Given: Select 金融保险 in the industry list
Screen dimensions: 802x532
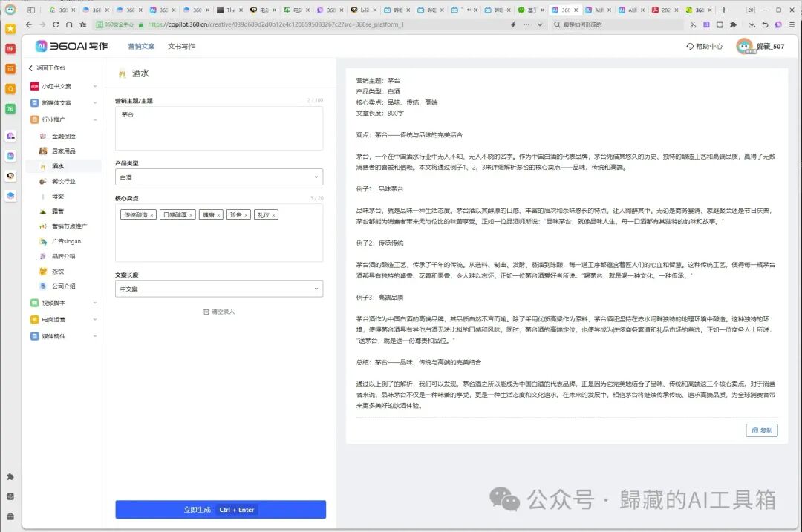Looking at the screenshot, I should point(63,136).
